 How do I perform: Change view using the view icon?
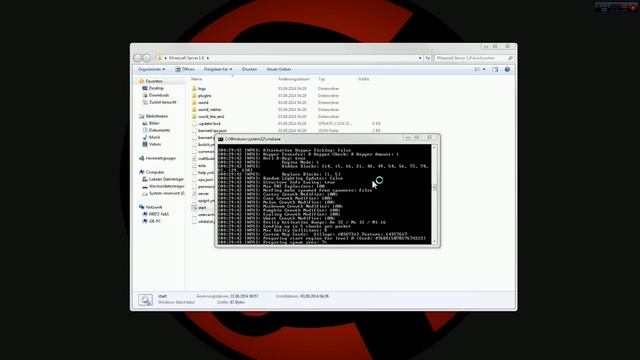coord(477,69)
